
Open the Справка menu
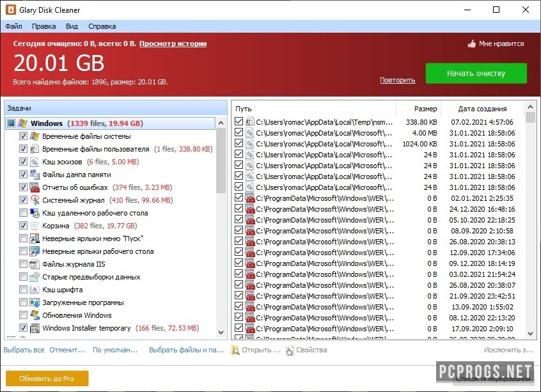pos(102,26)
